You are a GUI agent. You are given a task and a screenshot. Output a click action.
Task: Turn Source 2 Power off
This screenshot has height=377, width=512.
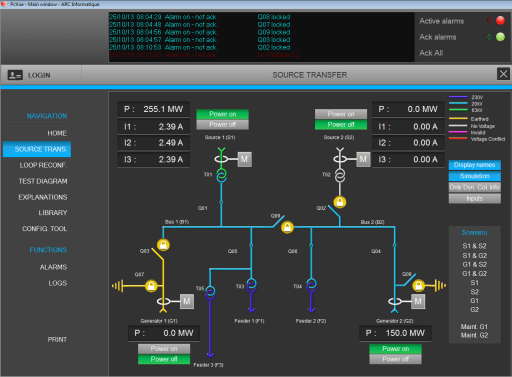point(341,124)
